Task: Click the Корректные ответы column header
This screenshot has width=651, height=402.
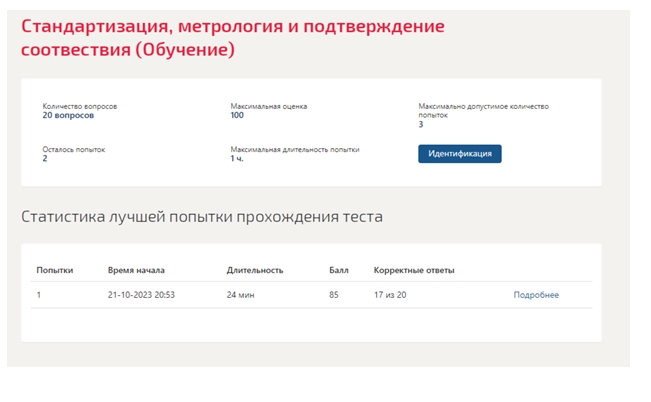Action: click(x=414, y=270)
